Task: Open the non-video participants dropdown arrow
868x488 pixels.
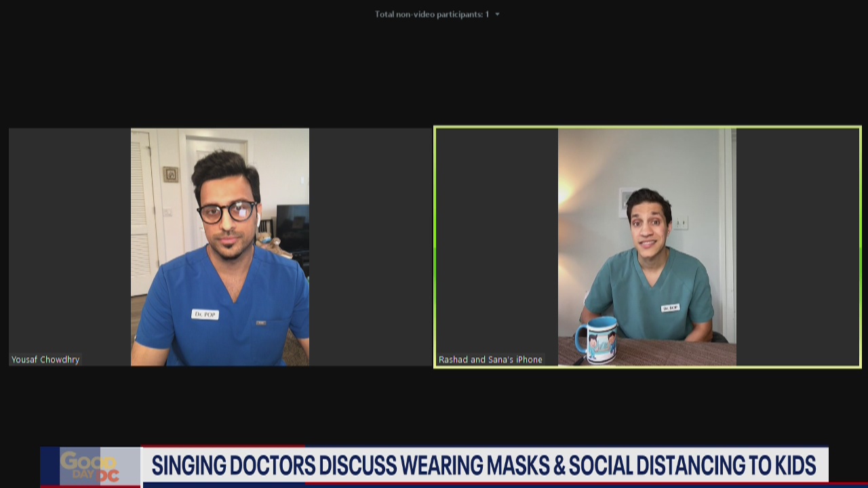Action: coord(497,14)
